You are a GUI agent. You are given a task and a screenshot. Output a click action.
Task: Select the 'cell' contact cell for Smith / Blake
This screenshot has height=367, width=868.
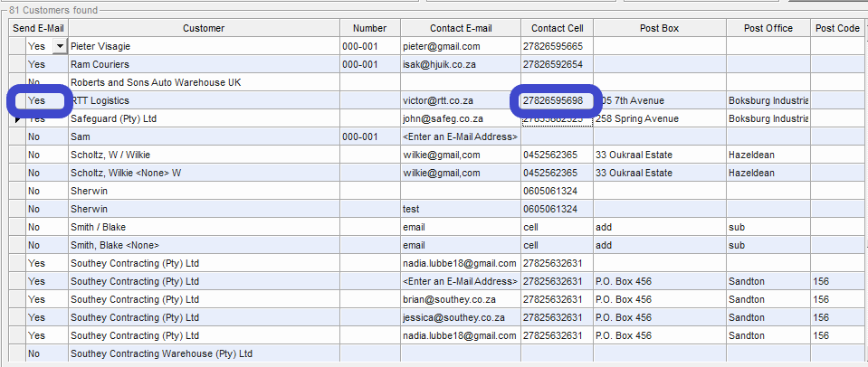click(x=557, y=227)
